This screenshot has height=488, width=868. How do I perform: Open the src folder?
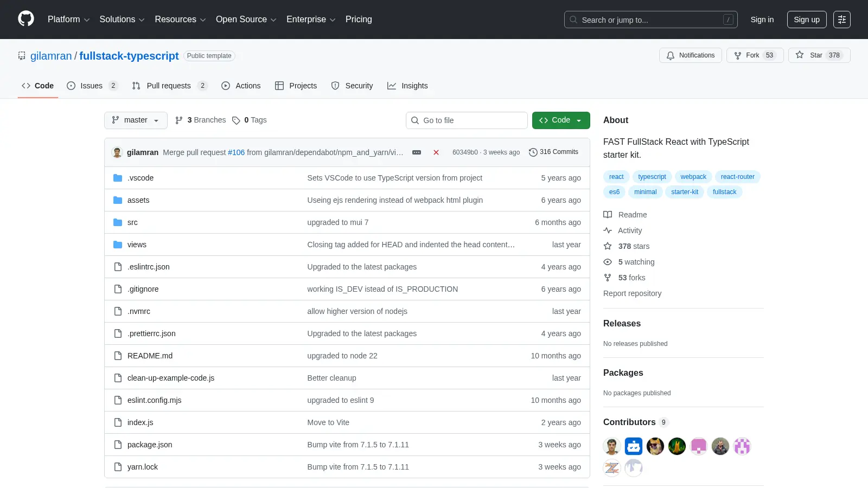[x=132, y=222]
